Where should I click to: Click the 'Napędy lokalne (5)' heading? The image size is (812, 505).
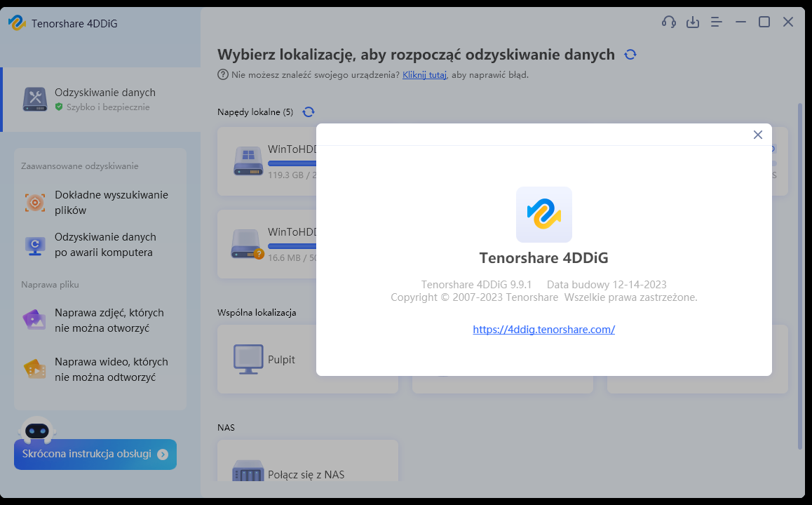click(255, 112)
